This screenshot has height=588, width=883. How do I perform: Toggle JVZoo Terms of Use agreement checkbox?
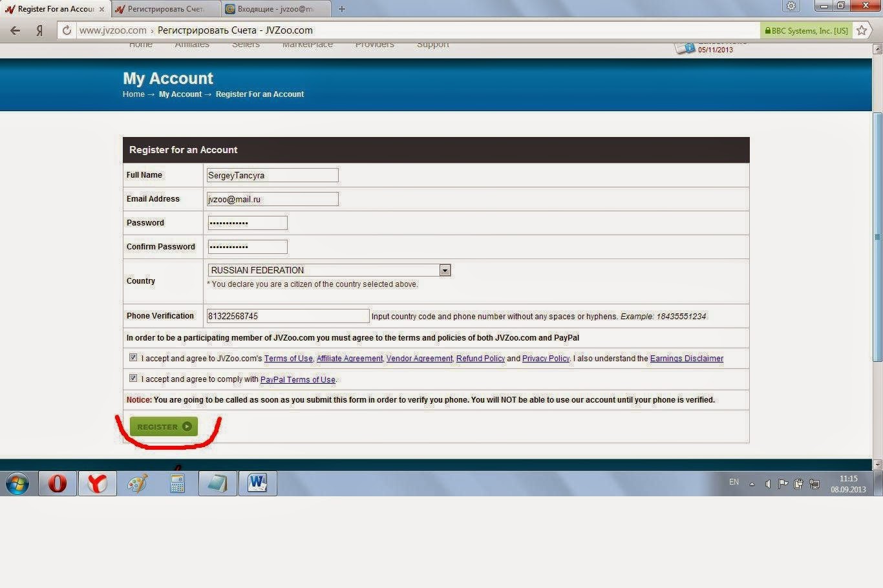point(133,357)
